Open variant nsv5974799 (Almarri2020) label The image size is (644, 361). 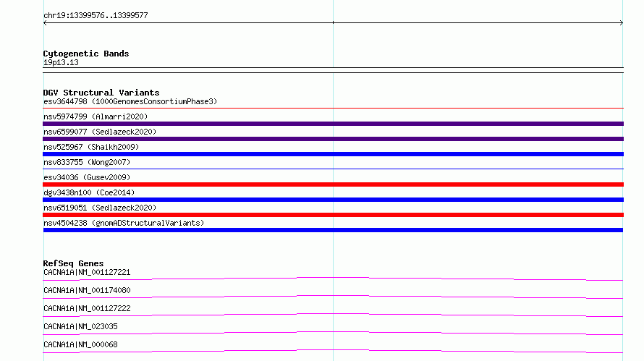[96, 116]
